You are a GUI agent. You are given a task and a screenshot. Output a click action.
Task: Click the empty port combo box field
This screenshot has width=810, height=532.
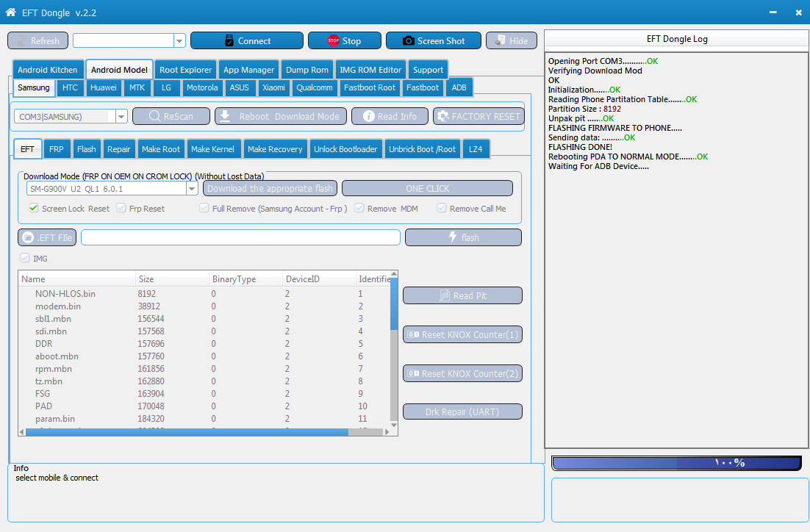pyautogui.click(x=123, y=41)
